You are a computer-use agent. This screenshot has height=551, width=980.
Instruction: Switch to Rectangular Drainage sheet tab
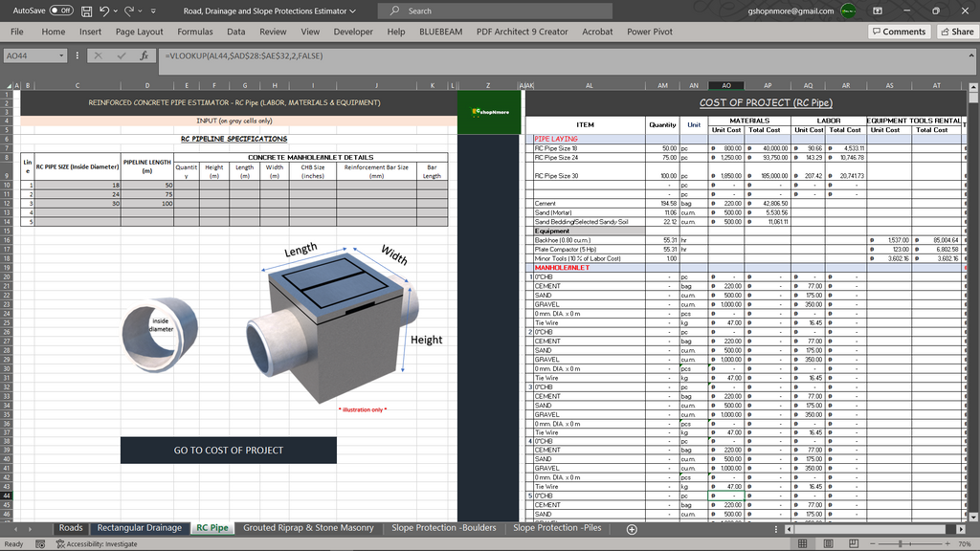(140, 528)
